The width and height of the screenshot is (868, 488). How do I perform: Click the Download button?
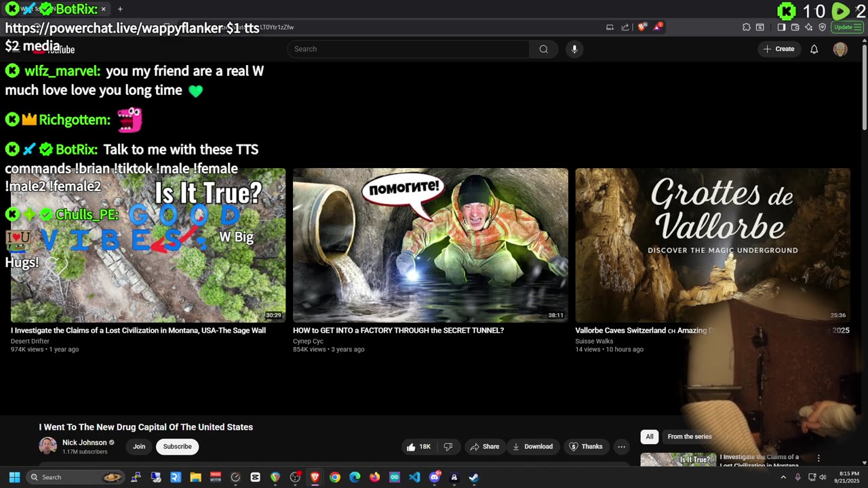(532, 447)
